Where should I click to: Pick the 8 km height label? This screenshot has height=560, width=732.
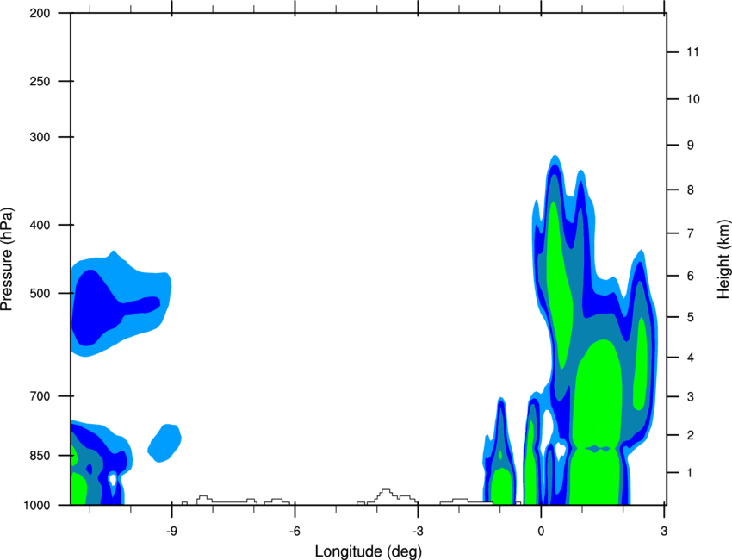tap(690, 190)
